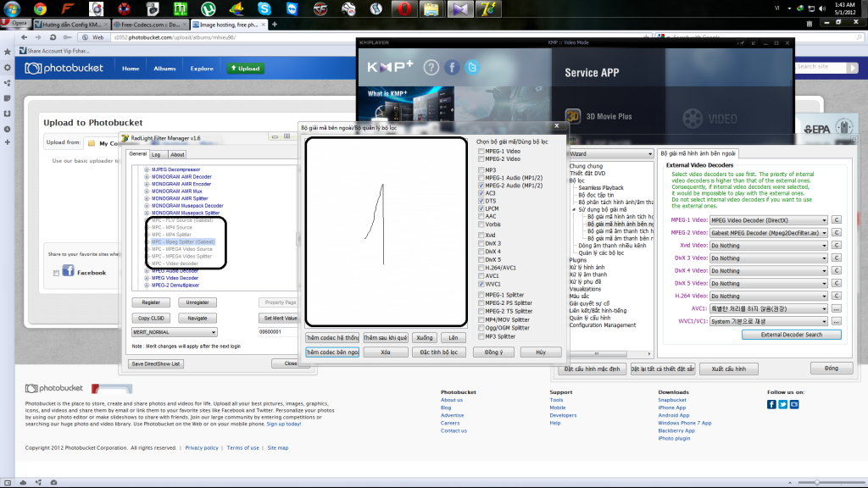Click browser Back arrow
Screen dimensions: 868x488
(24, 37)
